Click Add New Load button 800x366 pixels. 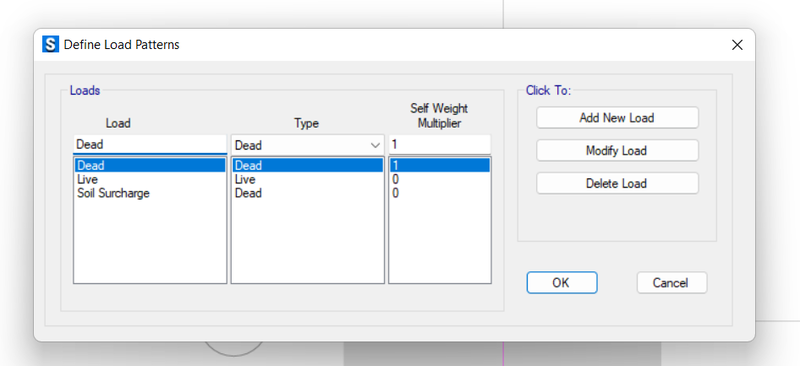pyautogui.click(x=617, y=118)
